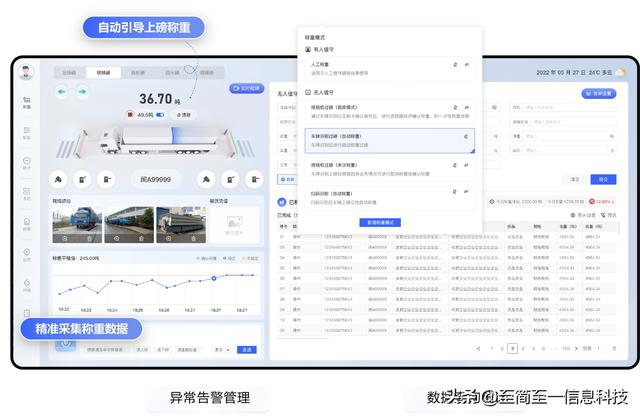The width and height of the screenshot is (640, 417).
Task: Click switch icon on last mode card
Action: click(x=466, y=191)
